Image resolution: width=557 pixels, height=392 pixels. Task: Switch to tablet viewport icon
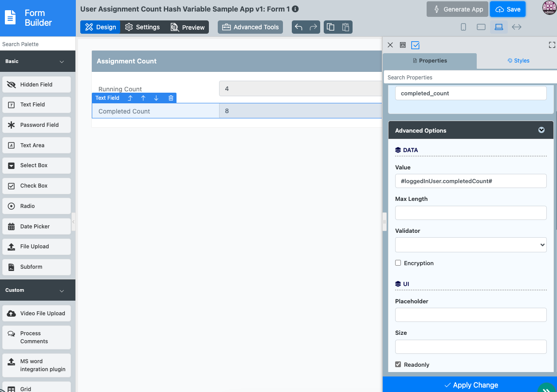481,27
